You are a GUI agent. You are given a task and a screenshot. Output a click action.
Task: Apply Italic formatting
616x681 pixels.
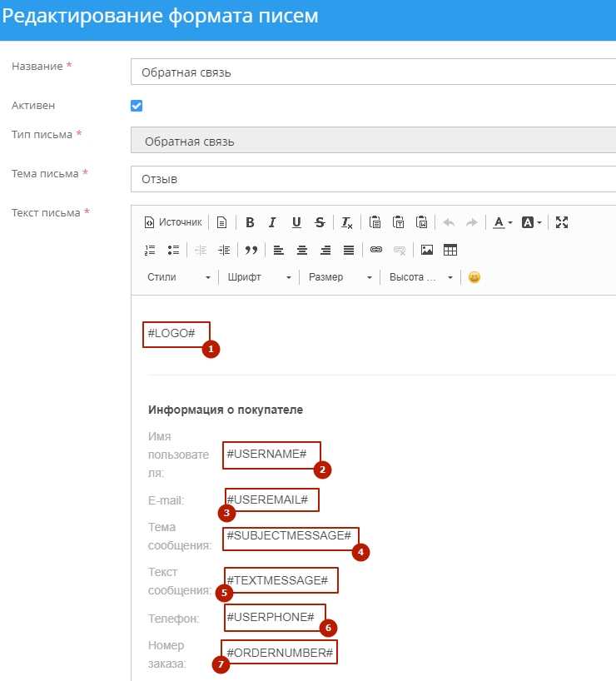[x=272, y=222]
